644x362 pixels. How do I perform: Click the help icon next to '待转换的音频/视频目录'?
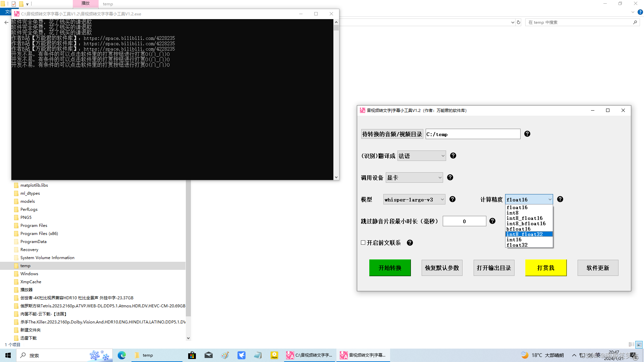tap(527, 134)
